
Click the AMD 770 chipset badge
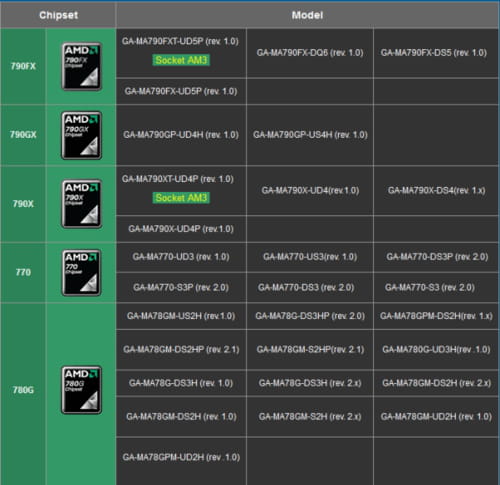point(82,273)
